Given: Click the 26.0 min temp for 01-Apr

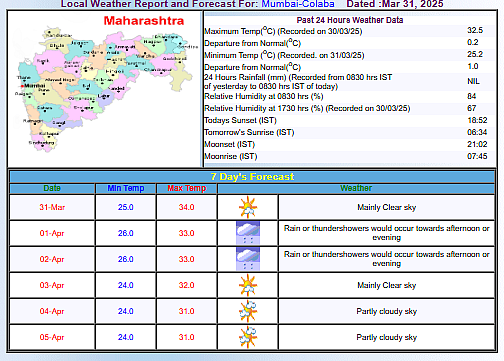Looking at the screenshot, I should pos(126,233).
